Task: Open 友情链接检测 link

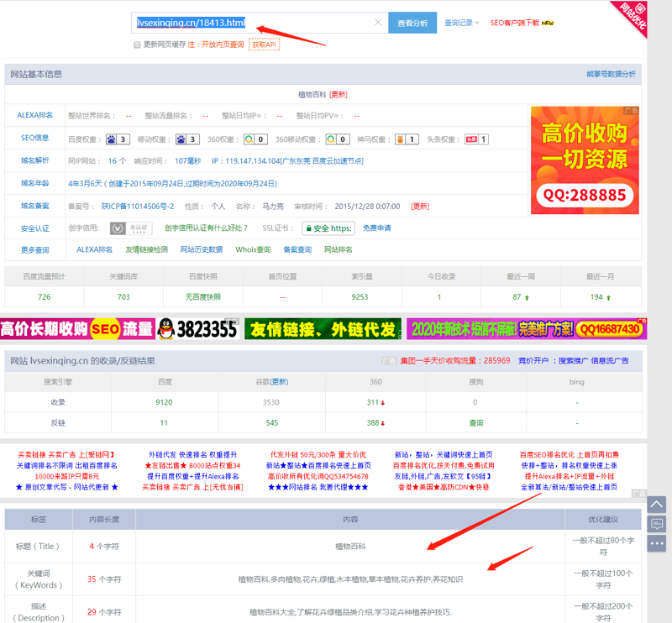Action: click(146, 250)
